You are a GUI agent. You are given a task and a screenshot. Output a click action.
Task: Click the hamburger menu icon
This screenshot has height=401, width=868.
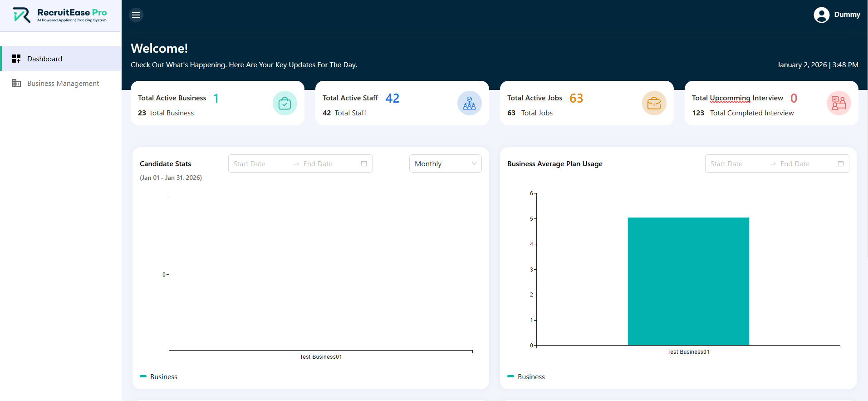tap(136, 15)
